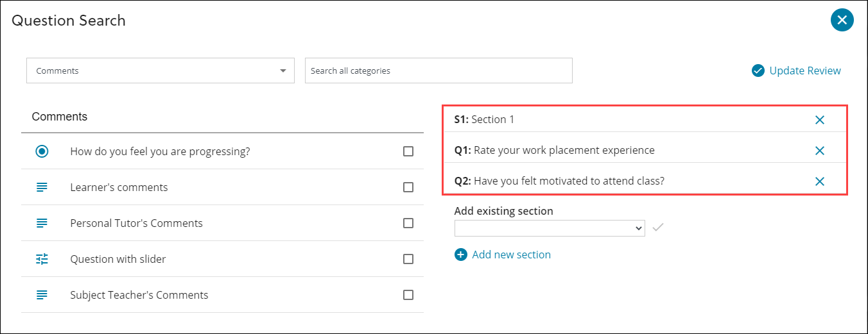Click slider icon beside Question with slider
Screen dimensions: 868x334
42,259
